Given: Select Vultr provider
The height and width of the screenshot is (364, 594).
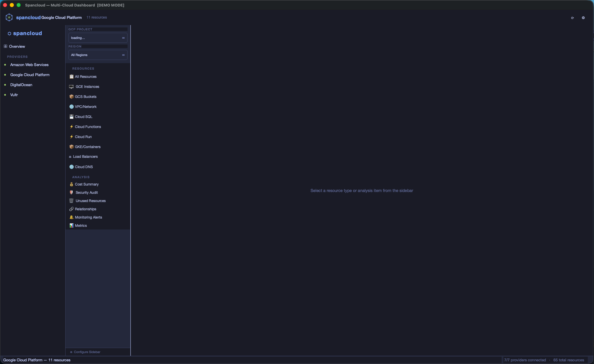Looking at the screenshot, I should pyautogui.click(x=14, y=95).
